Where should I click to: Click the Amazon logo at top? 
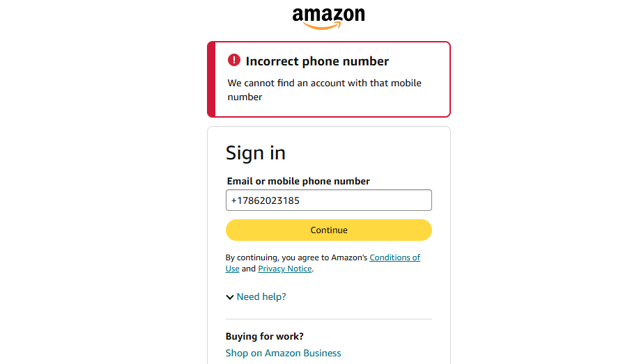tap(328, 17)
